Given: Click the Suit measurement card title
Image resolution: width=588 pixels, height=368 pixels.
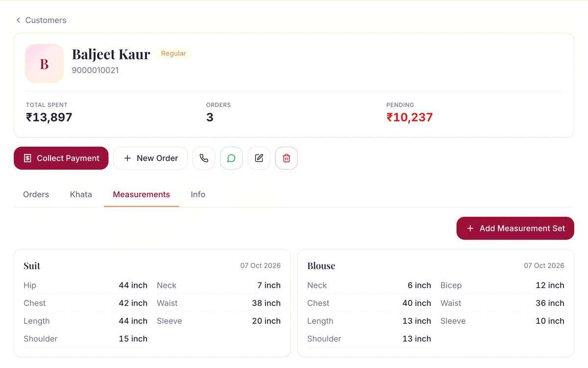Looking at the screenshot, I should pyautogui.click(x=32, y=266).
